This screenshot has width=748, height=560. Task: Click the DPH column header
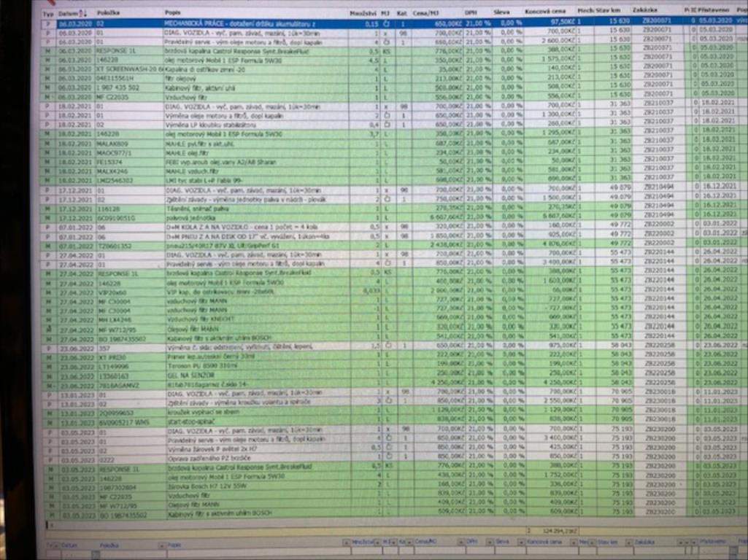click(471, 13)
